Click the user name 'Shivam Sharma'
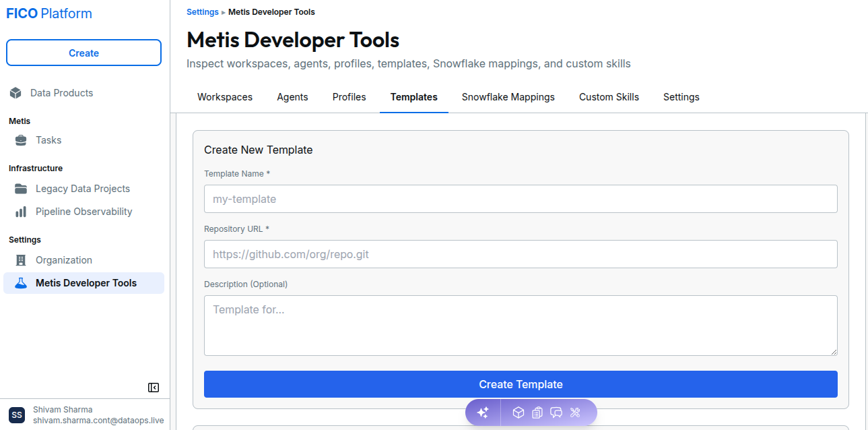 tap(63, 410)
